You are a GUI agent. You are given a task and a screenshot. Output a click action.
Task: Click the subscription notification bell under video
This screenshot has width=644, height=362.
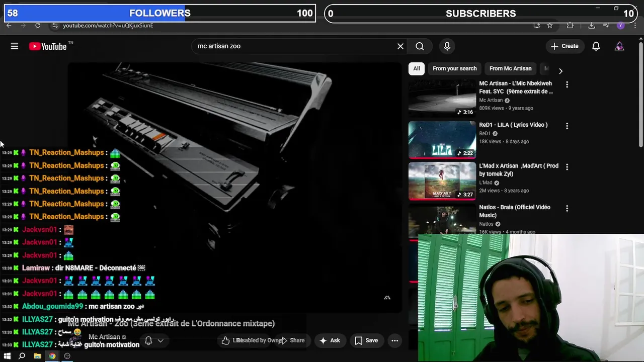pos(148,340)
